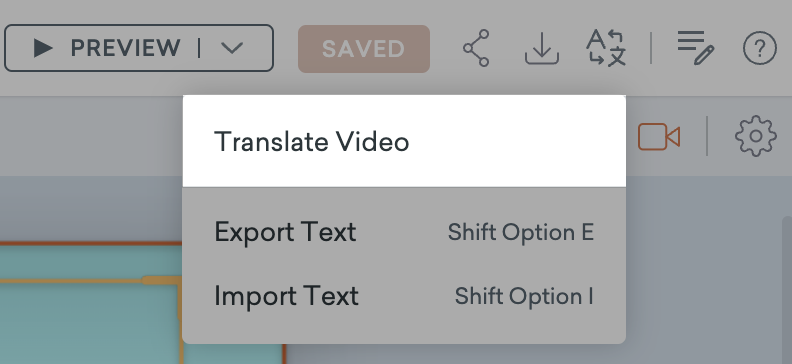Click the Shift Option I shortcut row
792x364 pixels.
[x=524, y=296]
